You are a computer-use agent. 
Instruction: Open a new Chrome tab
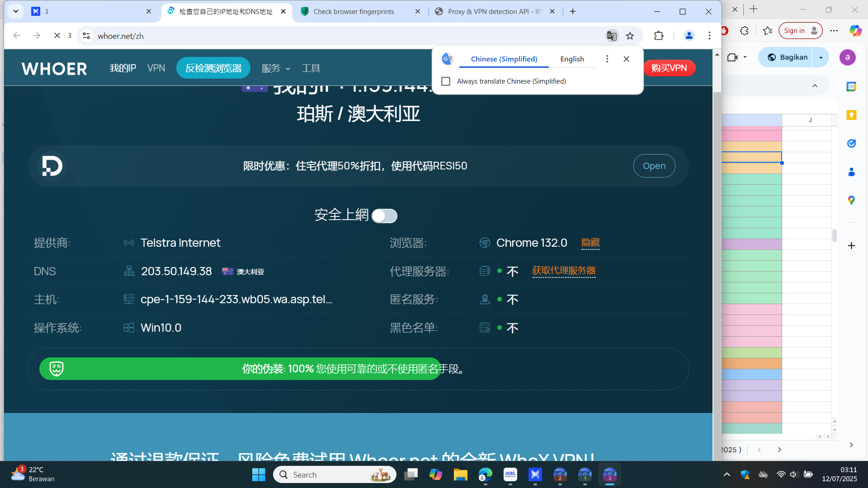click(573, 11)
